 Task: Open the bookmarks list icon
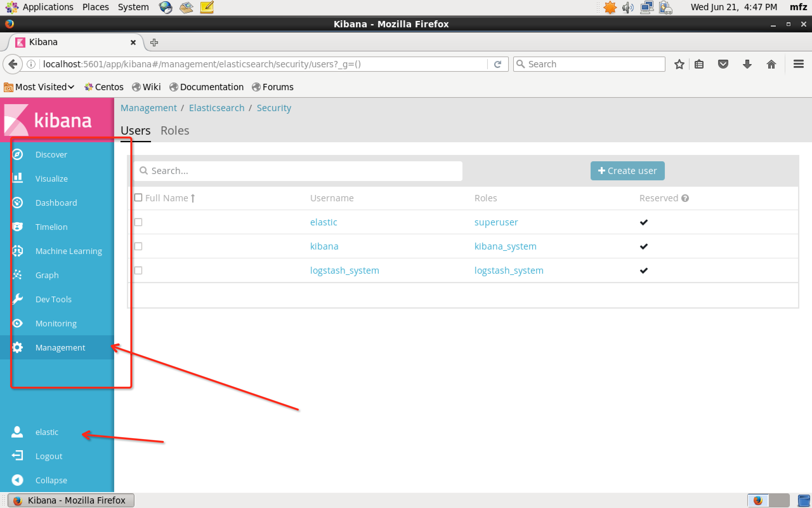[699, 64]
